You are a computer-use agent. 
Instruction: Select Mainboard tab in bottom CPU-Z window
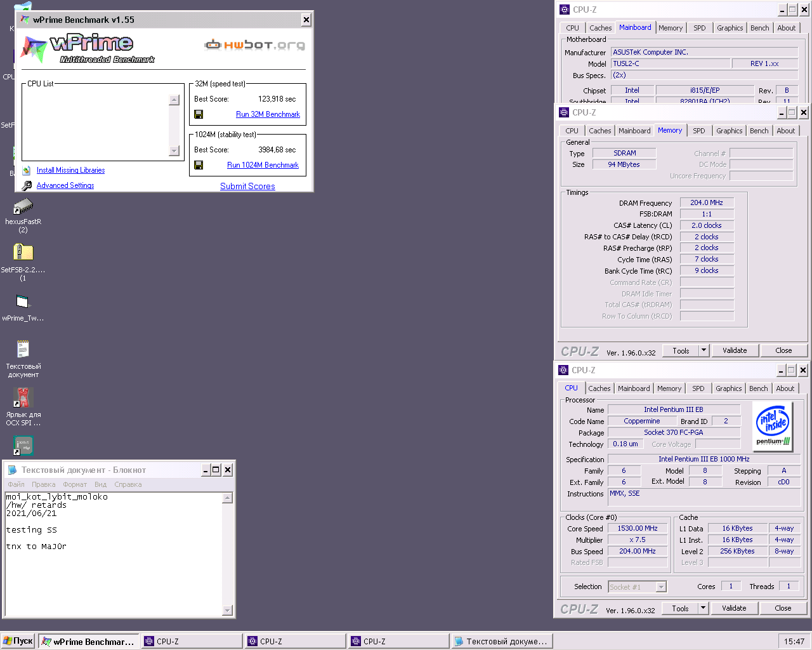(634, 388)
